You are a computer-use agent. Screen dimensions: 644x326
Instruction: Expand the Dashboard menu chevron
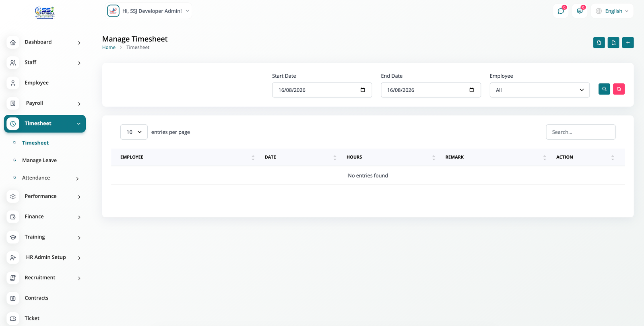pos(79,43)
